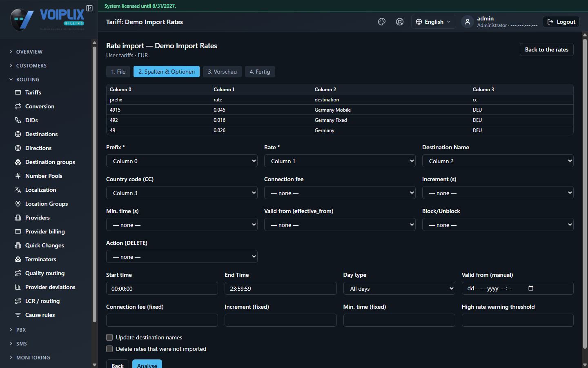The height and width of the screenshot is (368, 588).
Task: Click the Logout button
Action: pyautogui.click(x=561, y=22)
